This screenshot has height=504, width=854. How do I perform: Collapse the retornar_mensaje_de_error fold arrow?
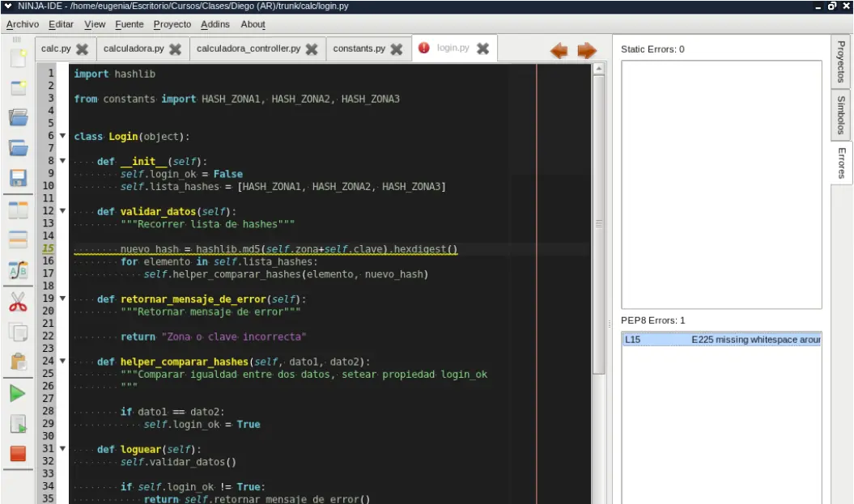(x=62, y=299)
